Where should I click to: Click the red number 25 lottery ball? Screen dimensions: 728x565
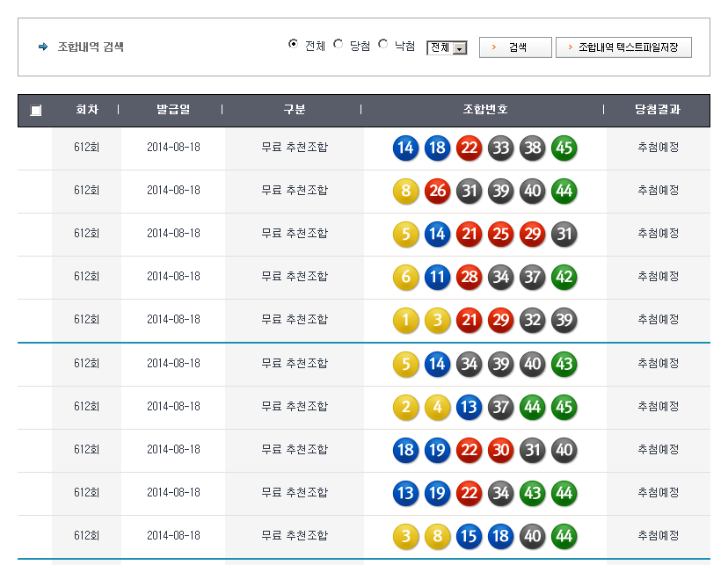500,234
